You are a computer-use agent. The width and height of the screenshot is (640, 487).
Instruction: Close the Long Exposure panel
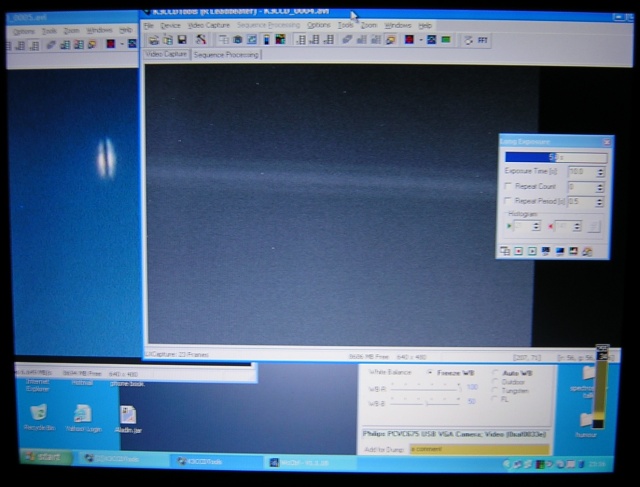point(607,142)
